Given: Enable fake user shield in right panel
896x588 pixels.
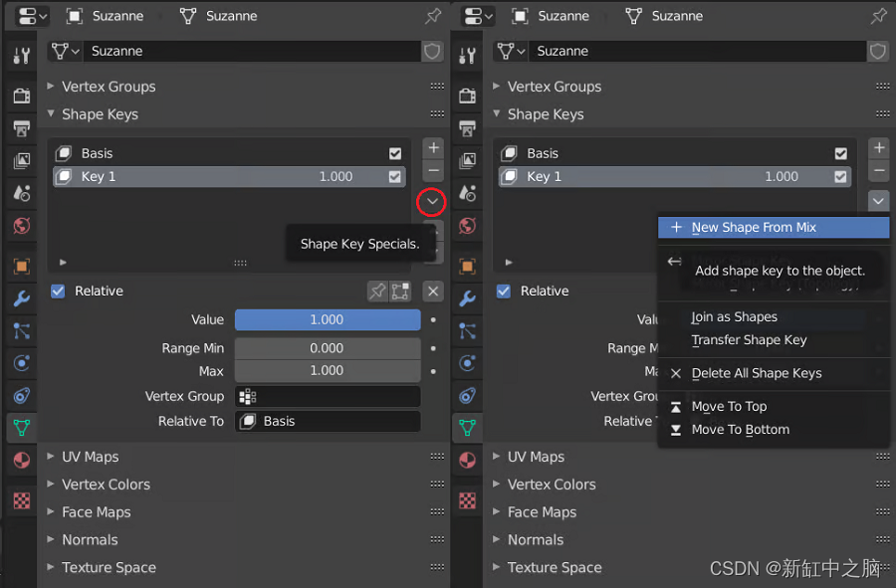Looking at the screenshot, I should 878,52.
